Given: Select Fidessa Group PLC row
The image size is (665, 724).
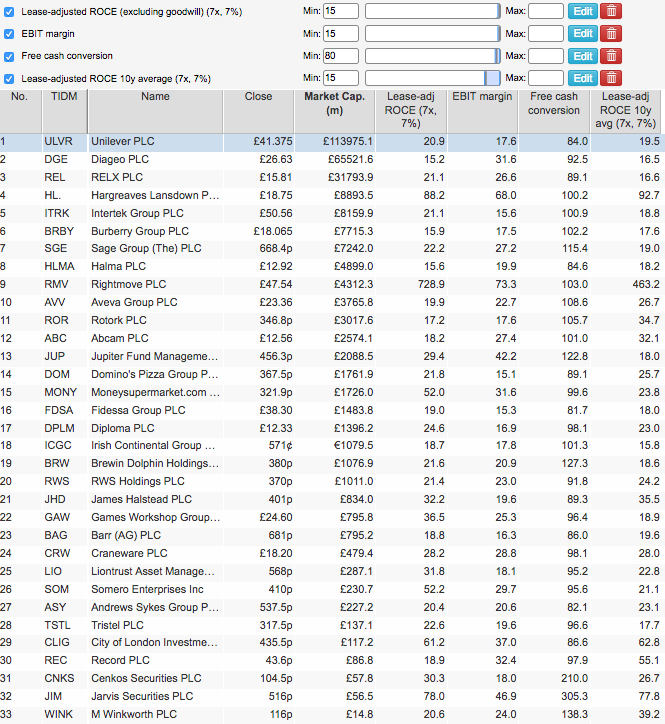Looking at the screenshot, I should [332, 410].
